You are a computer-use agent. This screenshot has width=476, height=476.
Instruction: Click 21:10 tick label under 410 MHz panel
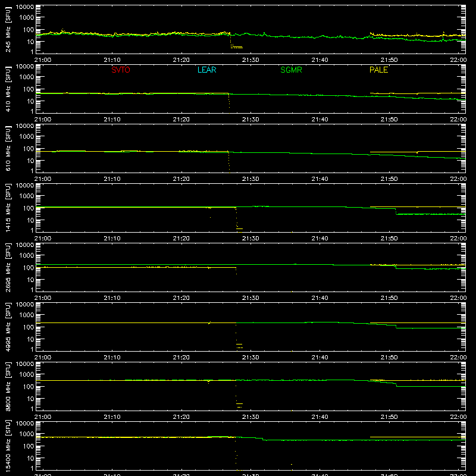112,120
